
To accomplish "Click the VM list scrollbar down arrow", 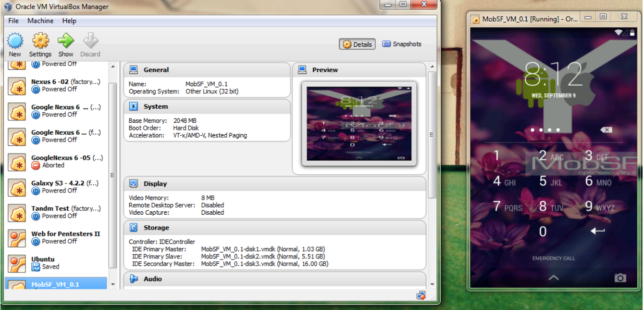I will click(113, 284).
